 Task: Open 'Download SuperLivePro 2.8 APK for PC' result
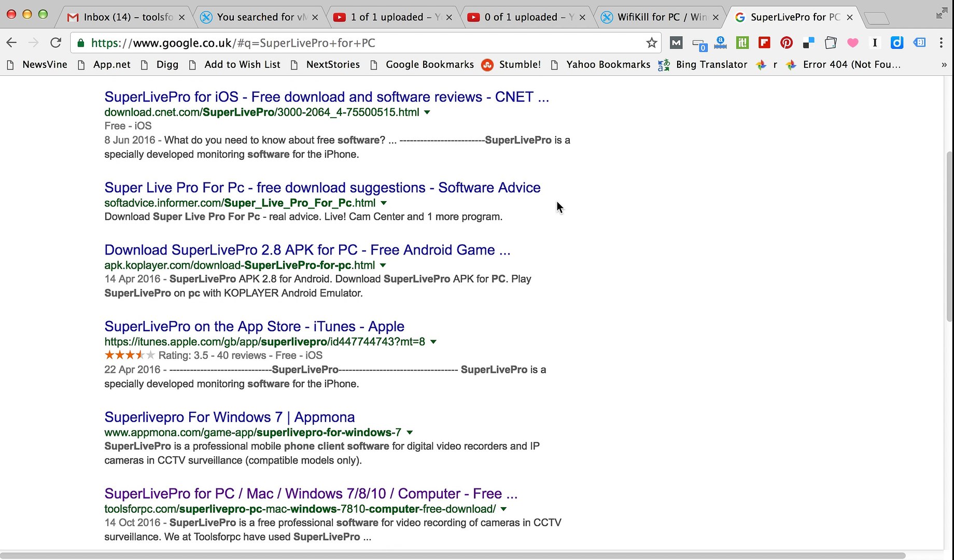click(307, 250)
